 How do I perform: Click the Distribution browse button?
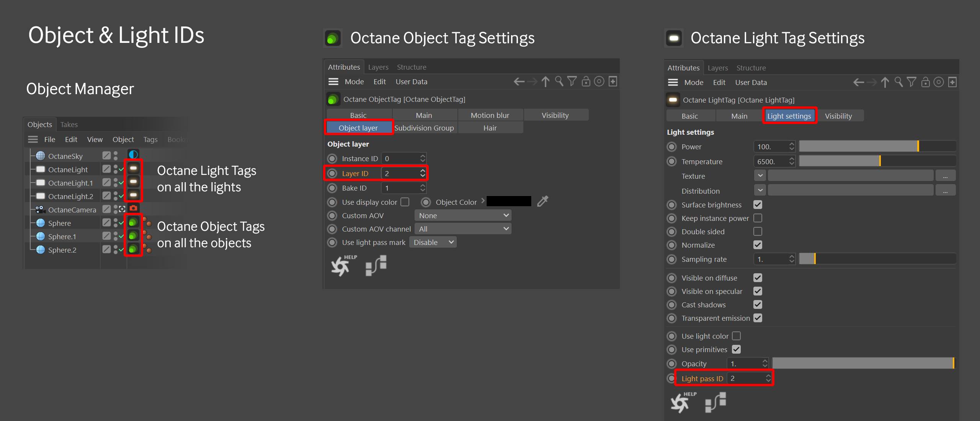tap(945, 191)
